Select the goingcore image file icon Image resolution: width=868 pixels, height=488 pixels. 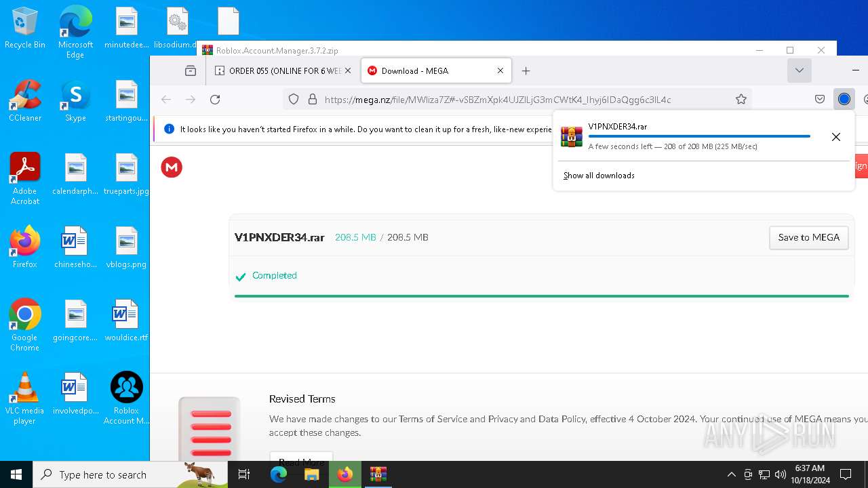pyautogui.click(x=75, y=321)
